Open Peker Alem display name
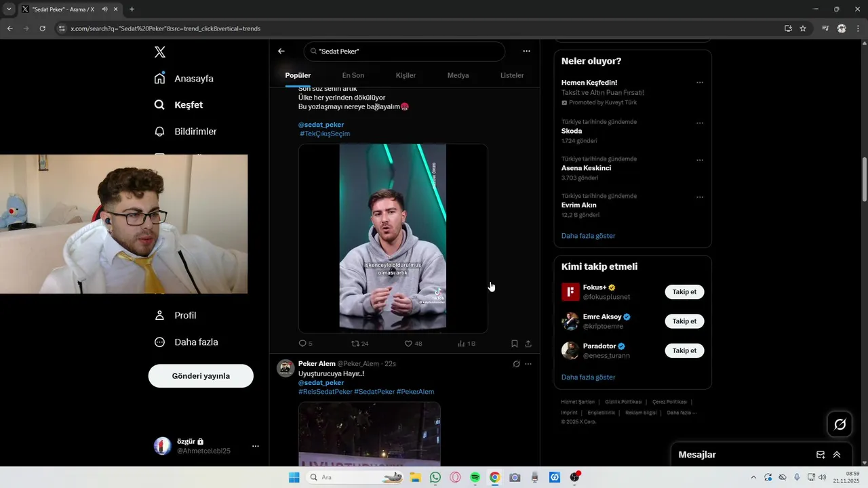Image resolution: width=868 pixels, height=488 pixels. point(317,364)
